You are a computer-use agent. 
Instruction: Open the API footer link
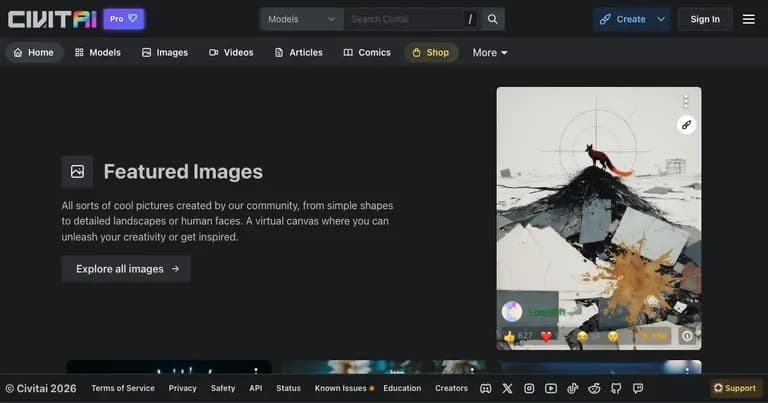click(256, 388)
